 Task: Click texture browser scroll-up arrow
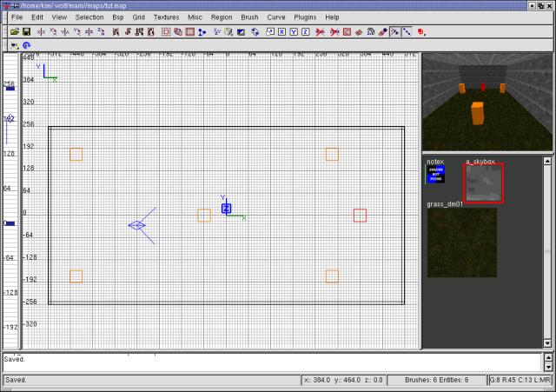tap(547, 161)
